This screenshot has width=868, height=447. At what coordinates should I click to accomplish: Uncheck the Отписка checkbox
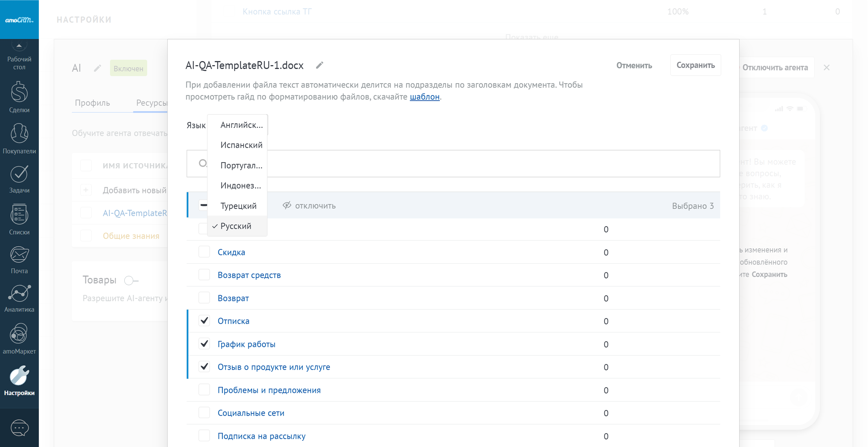[x=204, y=321]
